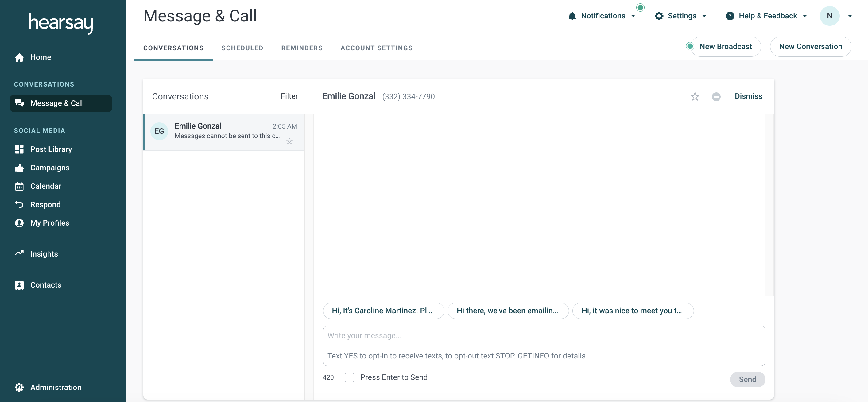Screen dimensions: 868x402
Task: Click the 420 character counter
Action: [x=328, y=377]
